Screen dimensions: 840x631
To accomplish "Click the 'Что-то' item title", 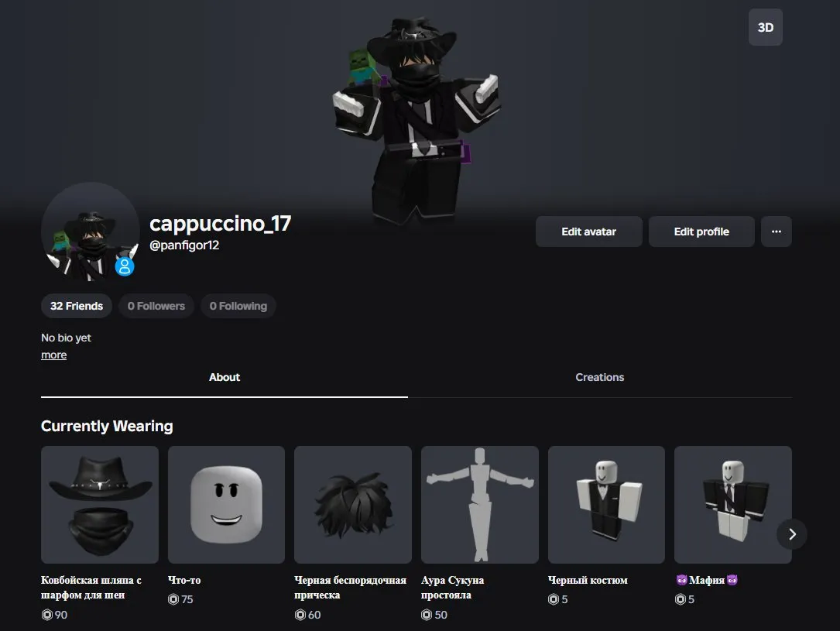I will click(184, 580).
